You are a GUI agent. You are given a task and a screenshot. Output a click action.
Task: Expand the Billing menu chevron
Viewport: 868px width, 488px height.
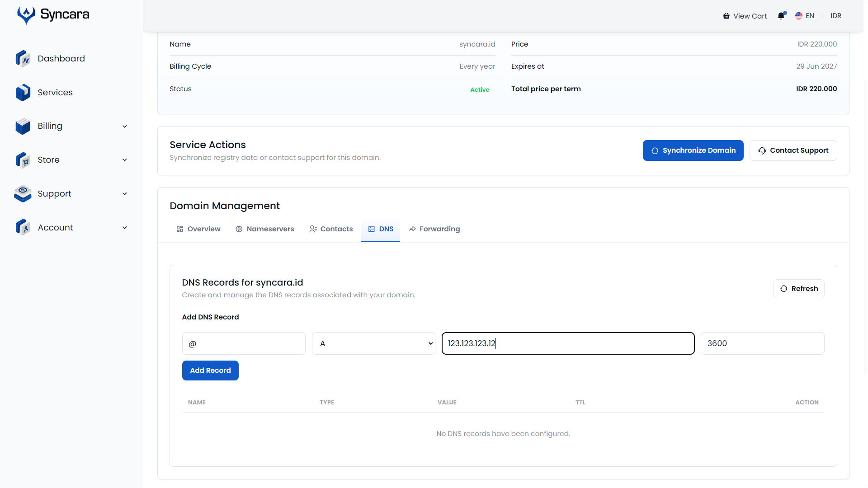(125, 127)
